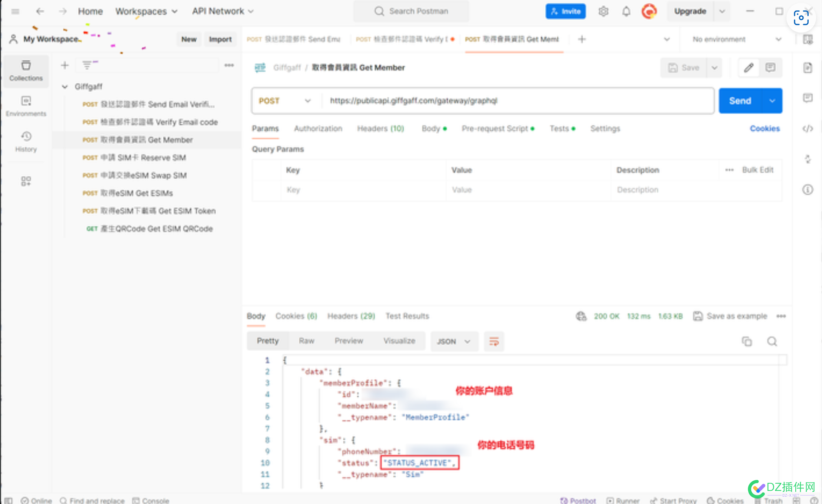Go back using the left arrow
This screenshot has height=504, width=822.
pyautogui.click(x=40, y=11)
